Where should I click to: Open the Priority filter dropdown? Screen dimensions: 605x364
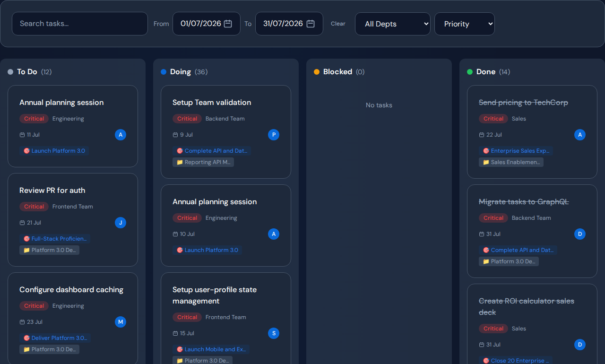coord(465,24)
